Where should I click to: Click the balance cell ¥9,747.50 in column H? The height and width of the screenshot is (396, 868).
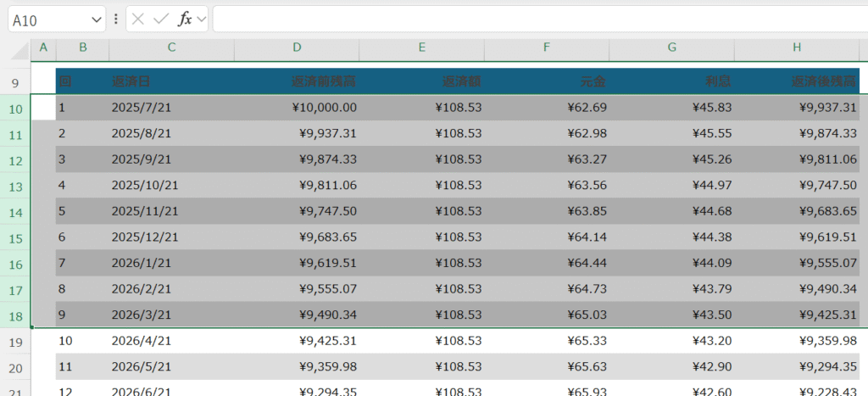point(797,185)
